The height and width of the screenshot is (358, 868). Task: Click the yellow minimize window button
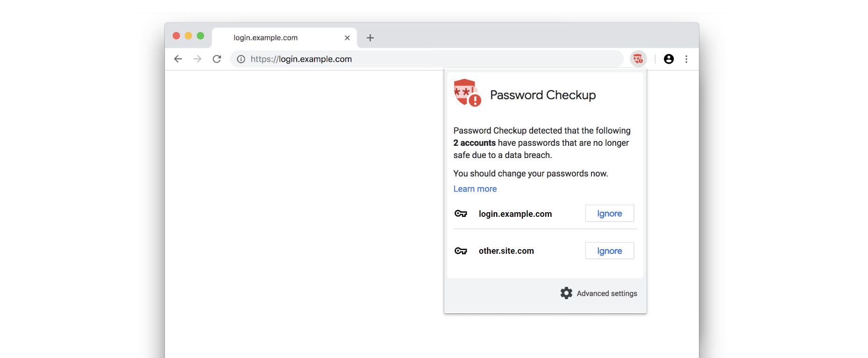[x=188, y=36]
